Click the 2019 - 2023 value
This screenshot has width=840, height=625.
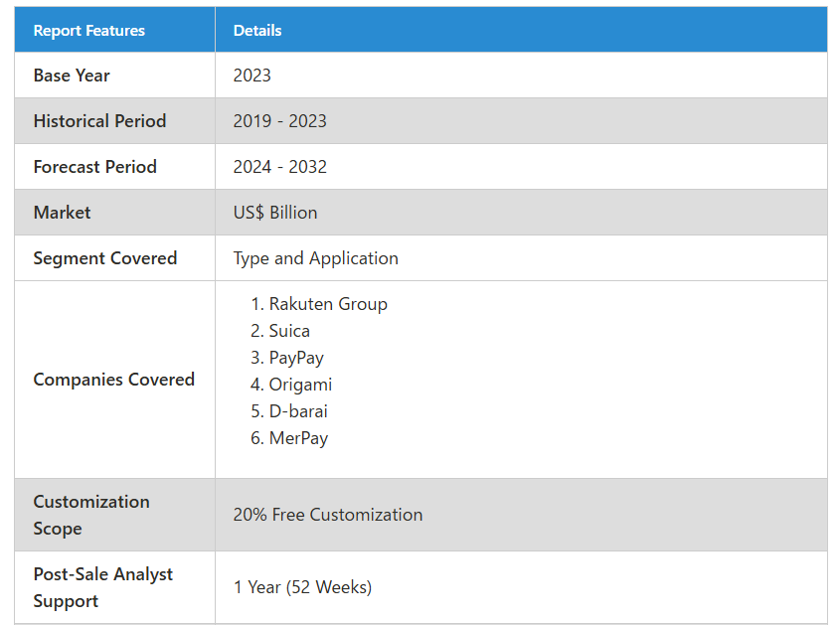point(279,121)
